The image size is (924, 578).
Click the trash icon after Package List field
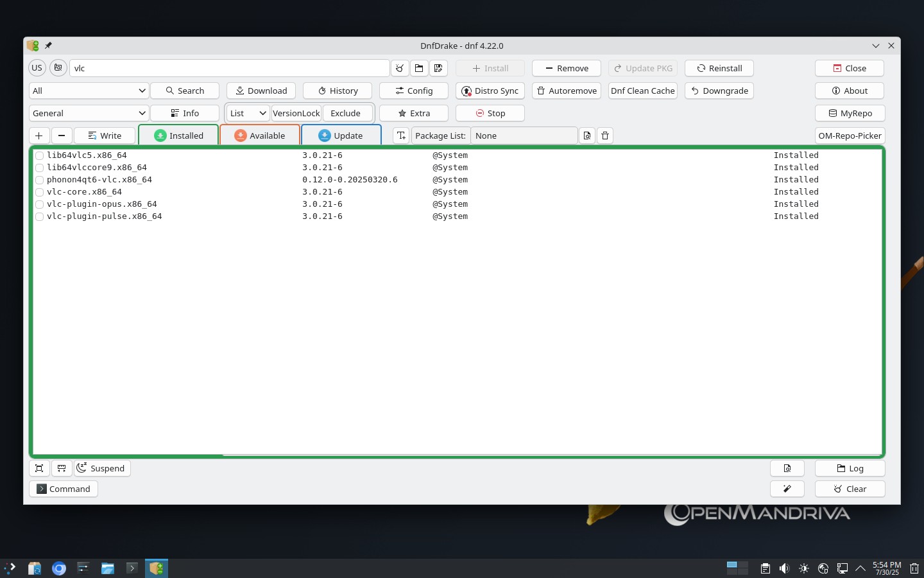click(605, 136)
